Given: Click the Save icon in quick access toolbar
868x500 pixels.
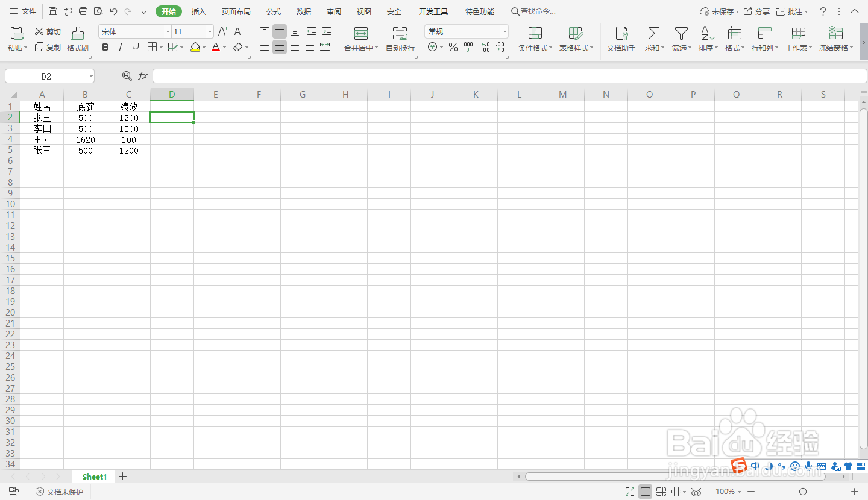Looking at the screenshot, I should (53, 11).
